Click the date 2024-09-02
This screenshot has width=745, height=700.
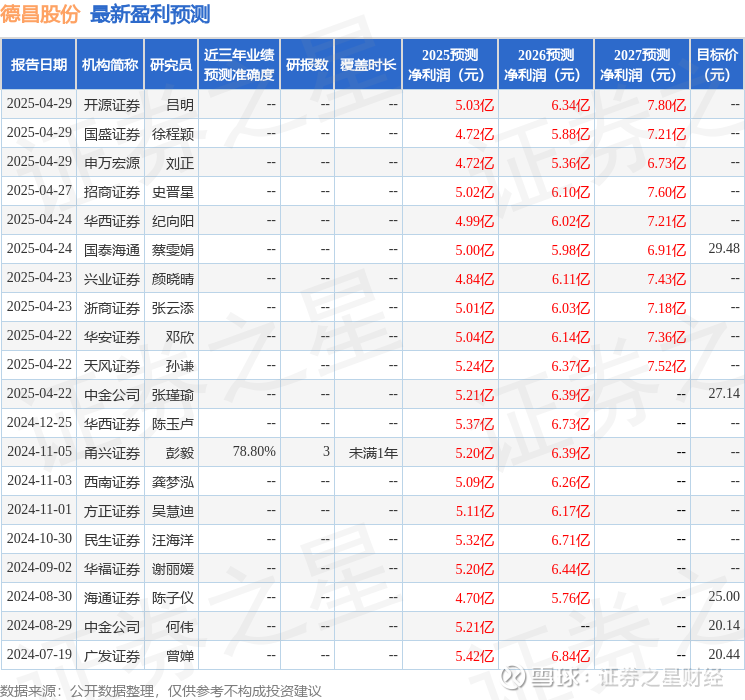click(x=39, y=567)
